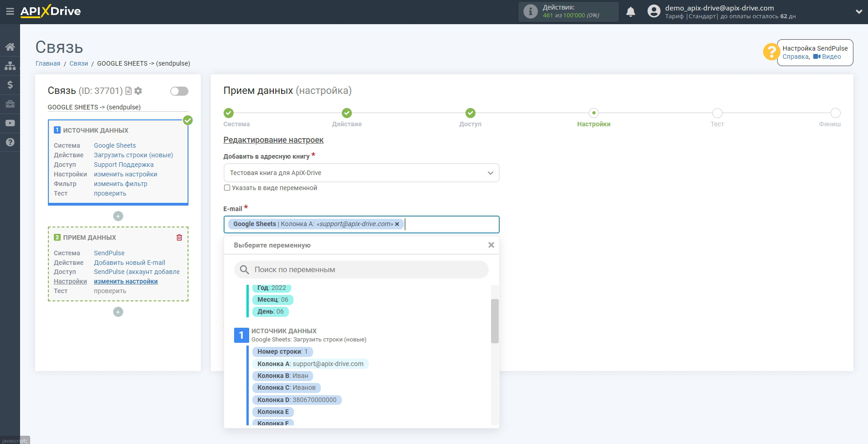Click the 'Добавить новый E-mail' link
The height and width of the screenshot is (444, 868).
pyautogui.click(x=130, y=263)
